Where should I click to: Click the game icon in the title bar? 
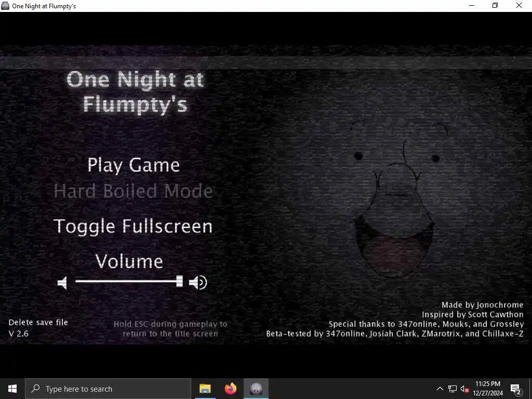(5, 6)
